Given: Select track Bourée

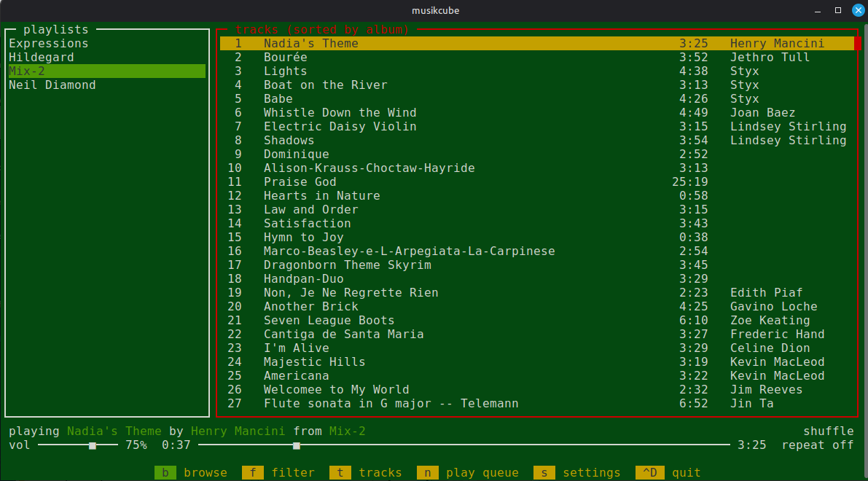Looking at the screenshot, I should (537, 58).
